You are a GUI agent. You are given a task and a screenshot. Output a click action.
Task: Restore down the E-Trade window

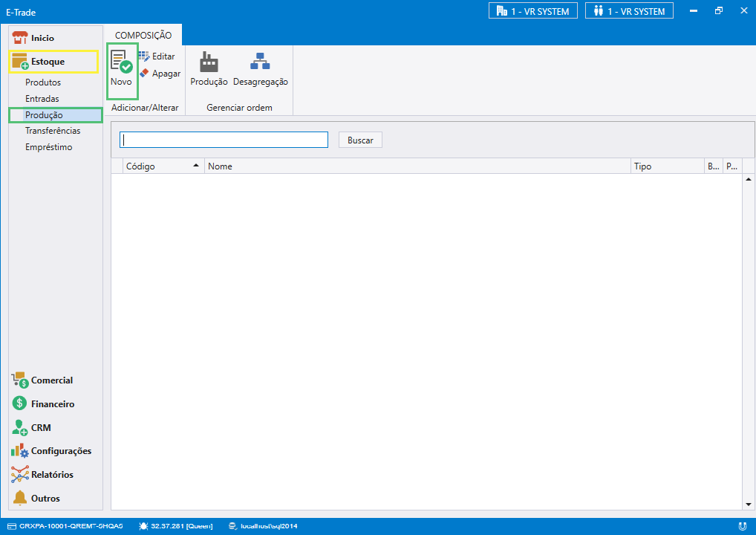pos(719,10)
